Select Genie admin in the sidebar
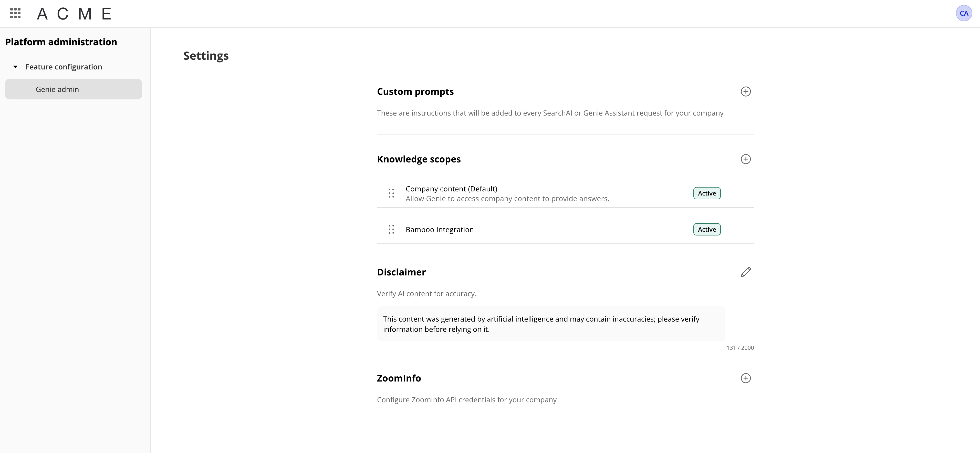Image resolution: width=980 pixels, height=453 pixels. 57,89
